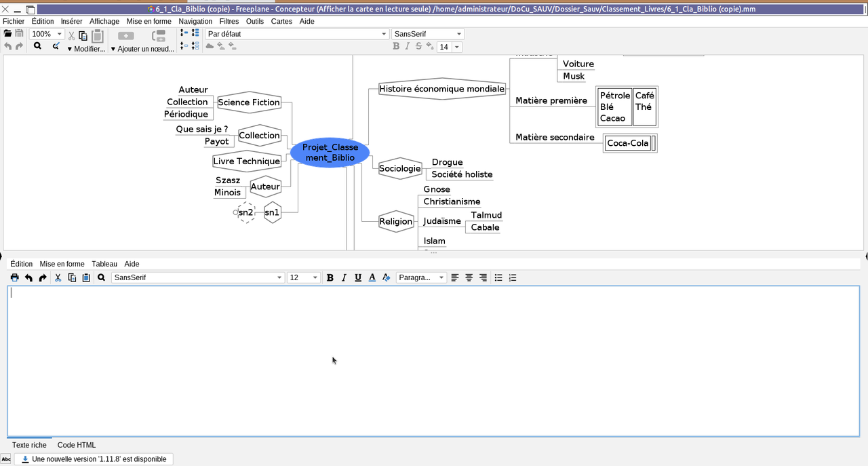Select the 'Livre Technique' node
This screenshot has width=868, height=466.
point(247,161)
